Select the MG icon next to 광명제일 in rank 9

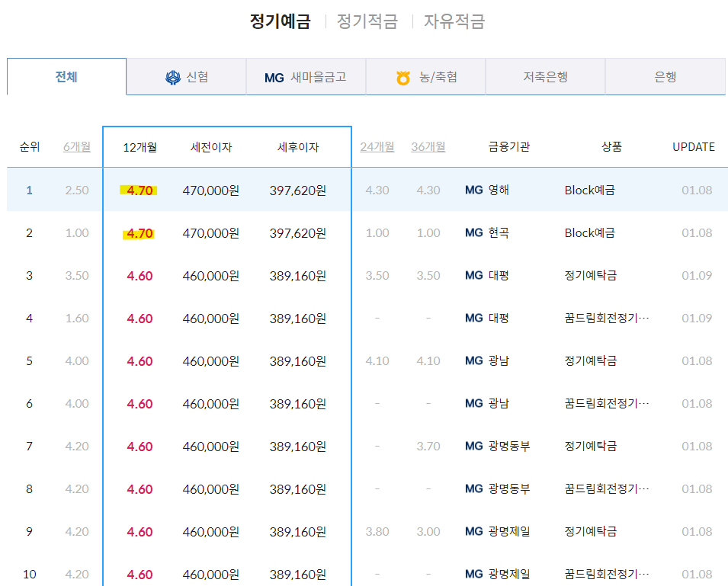(474, 531)
